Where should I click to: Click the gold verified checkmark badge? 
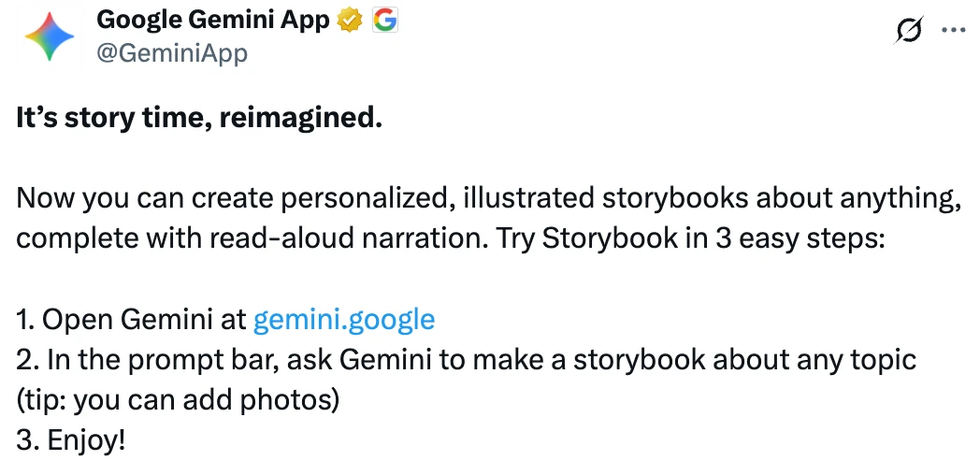click(351, 20)
